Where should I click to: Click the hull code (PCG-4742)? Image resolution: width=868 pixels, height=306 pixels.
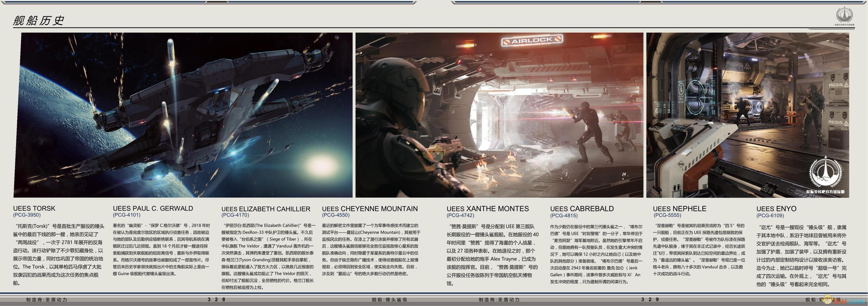click(460, 215)
